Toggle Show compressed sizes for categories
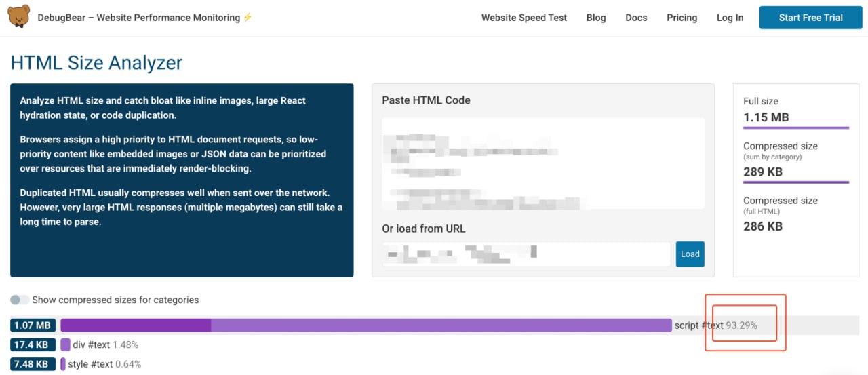 20,300
